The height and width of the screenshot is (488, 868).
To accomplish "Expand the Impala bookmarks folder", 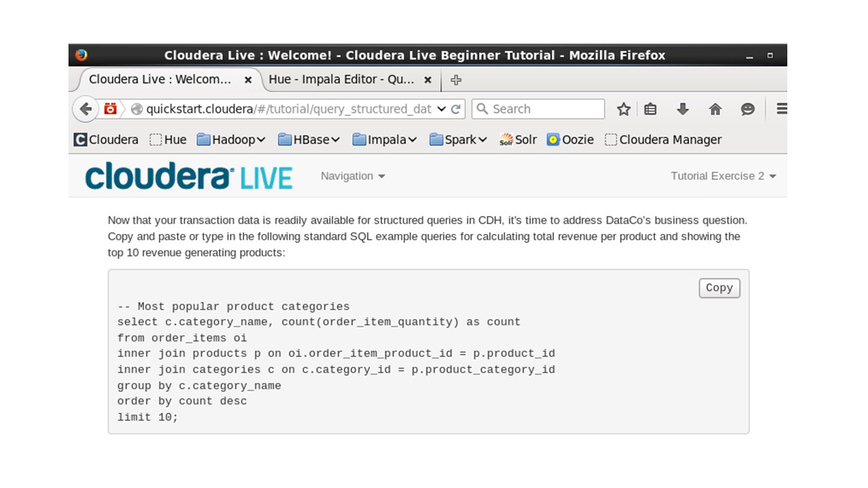I will tap(385, 140).
